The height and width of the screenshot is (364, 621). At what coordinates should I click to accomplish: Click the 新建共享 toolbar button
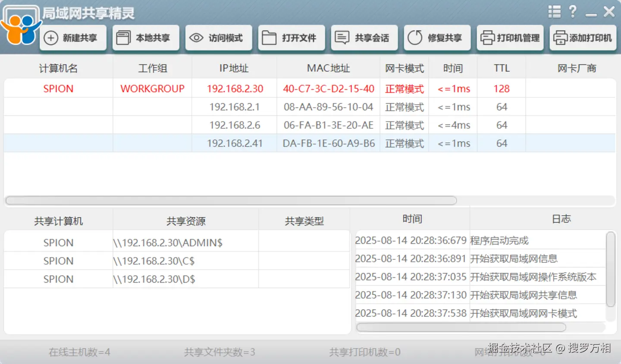click(73, 38)
